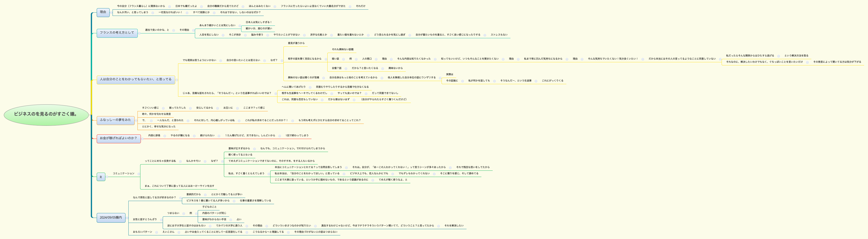Select the お金が稼げればよいのか？ branch node

[119, 138]
